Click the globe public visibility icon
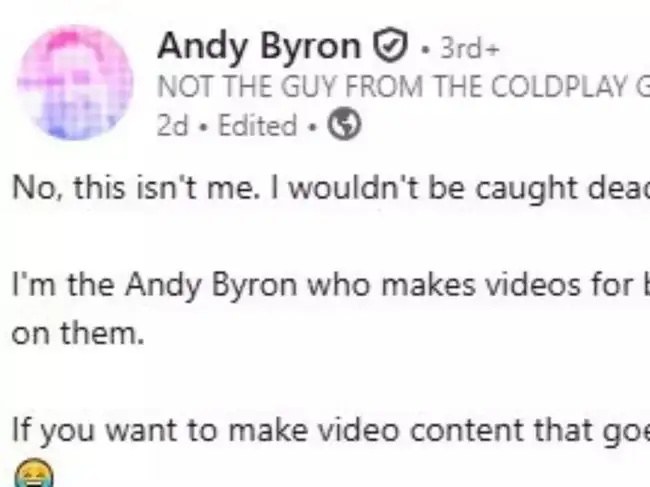Screen dimensions: 650x487 [344, 124]
